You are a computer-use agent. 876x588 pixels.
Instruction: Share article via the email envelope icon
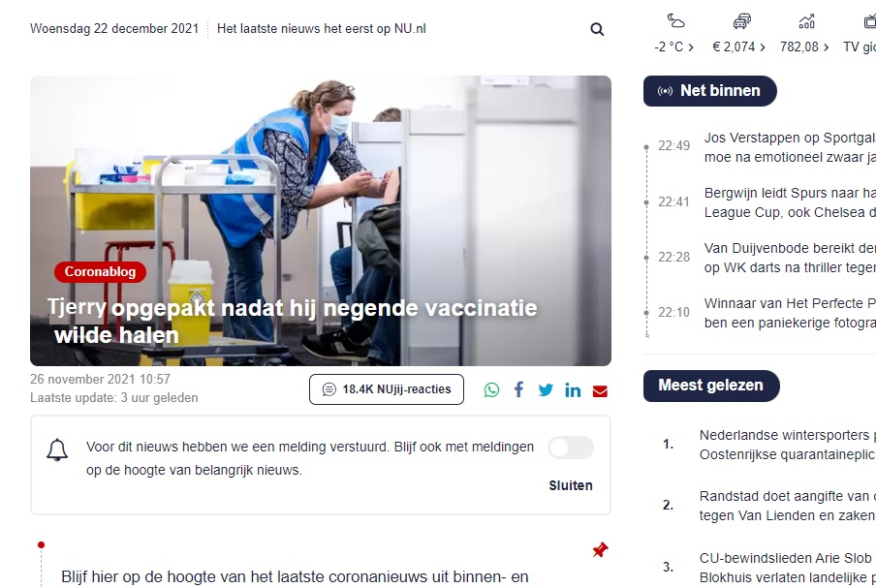[600, 390]
